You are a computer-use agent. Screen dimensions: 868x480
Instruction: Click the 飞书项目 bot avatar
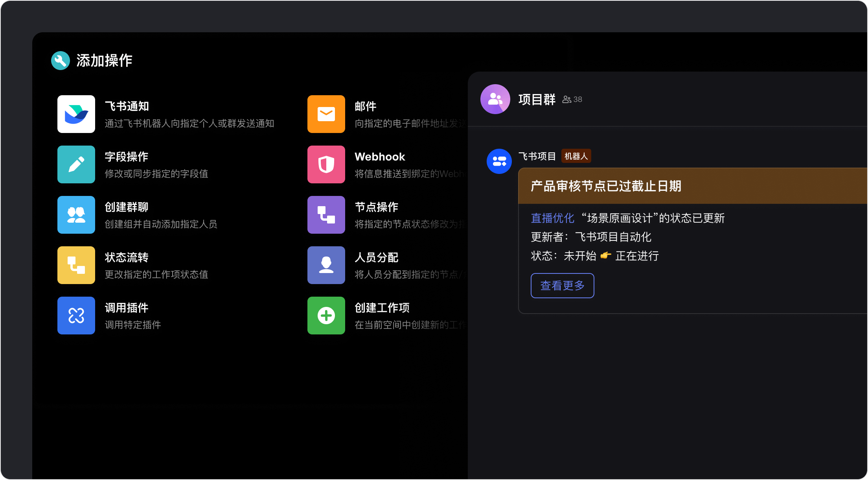click(x=499, y=161)
